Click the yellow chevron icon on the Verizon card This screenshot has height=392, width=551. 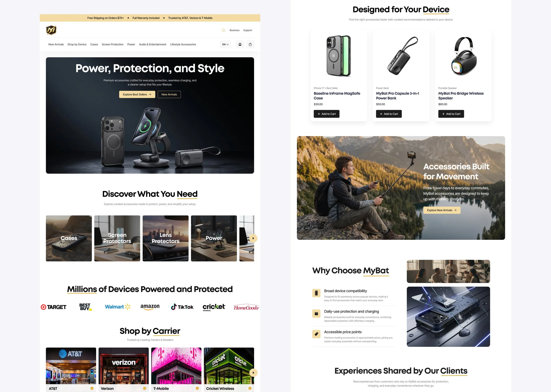tap(145, 388)
